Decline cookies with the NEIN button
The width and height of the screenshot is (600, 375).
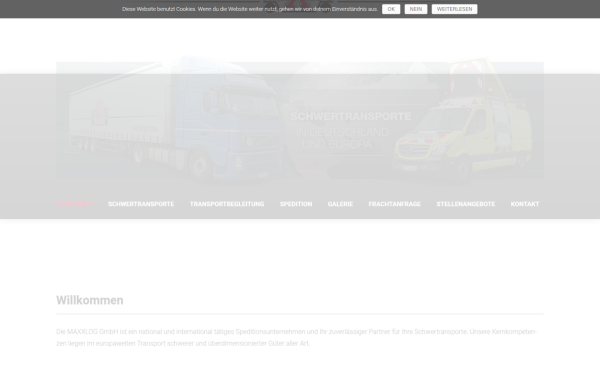pos(416,9)
